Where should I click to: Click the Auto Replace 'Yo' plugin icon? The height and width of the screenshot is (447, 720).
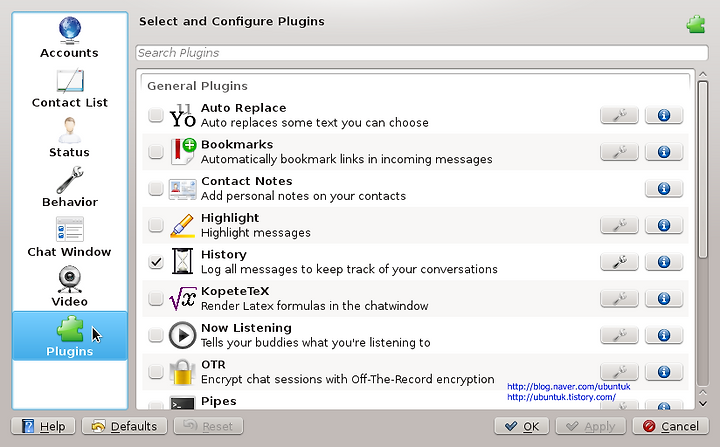(182, 115)
